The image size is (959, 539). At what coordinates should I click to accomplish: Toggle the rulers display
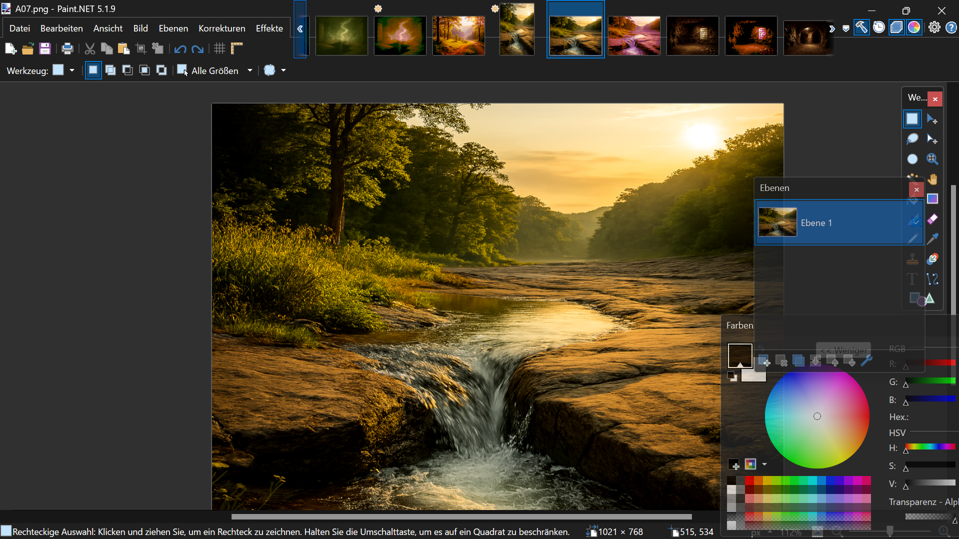237,49
